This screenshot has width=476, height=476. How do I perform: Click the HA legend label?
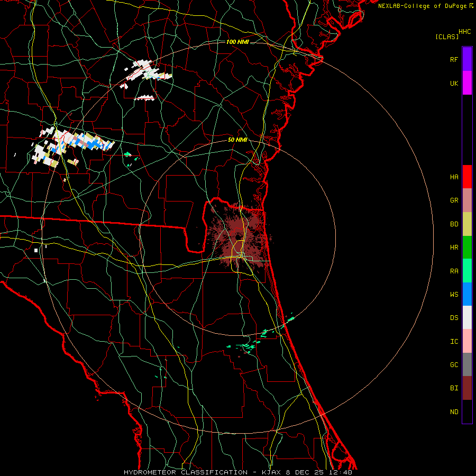point(454,177)
